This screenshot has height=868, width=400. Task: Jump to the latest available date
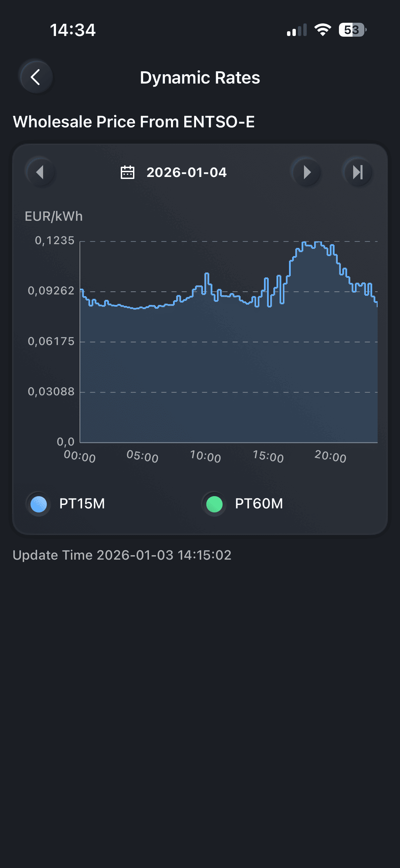tap(358, 172)
